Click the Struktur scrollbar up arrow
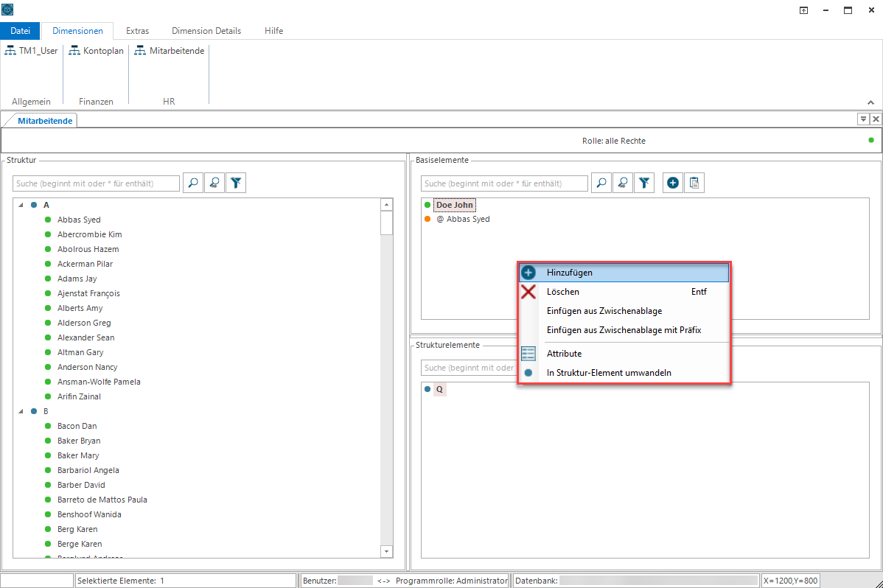 [386, 205]
